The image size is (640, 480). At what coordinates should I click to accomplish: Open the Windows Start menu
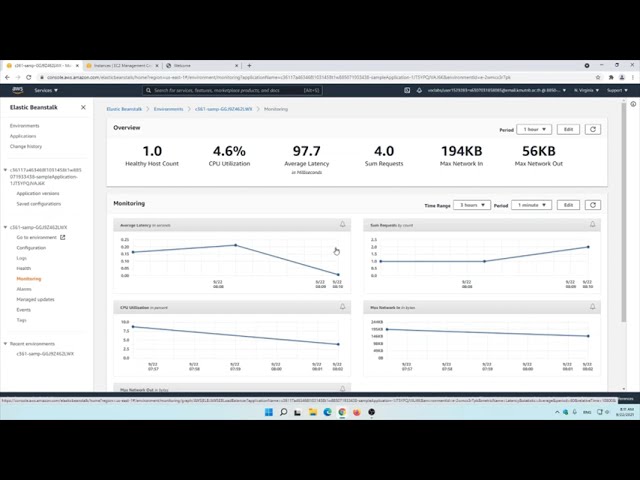pos(269,412)
